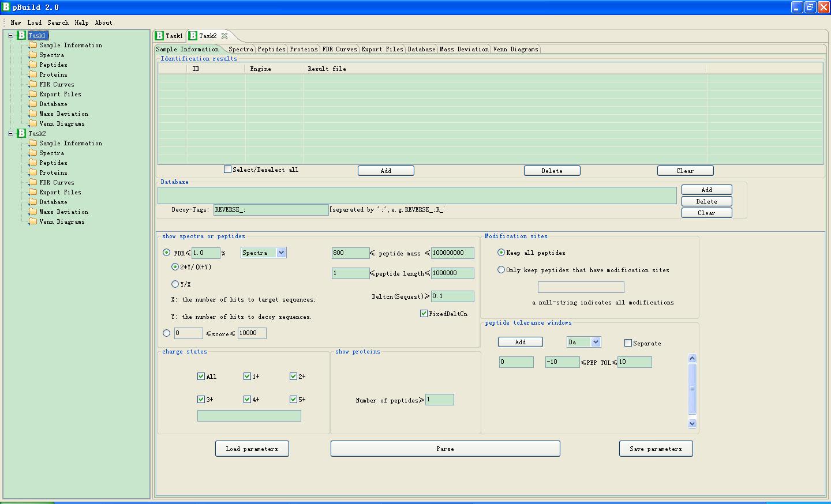Click the Load parameters button

252,449
